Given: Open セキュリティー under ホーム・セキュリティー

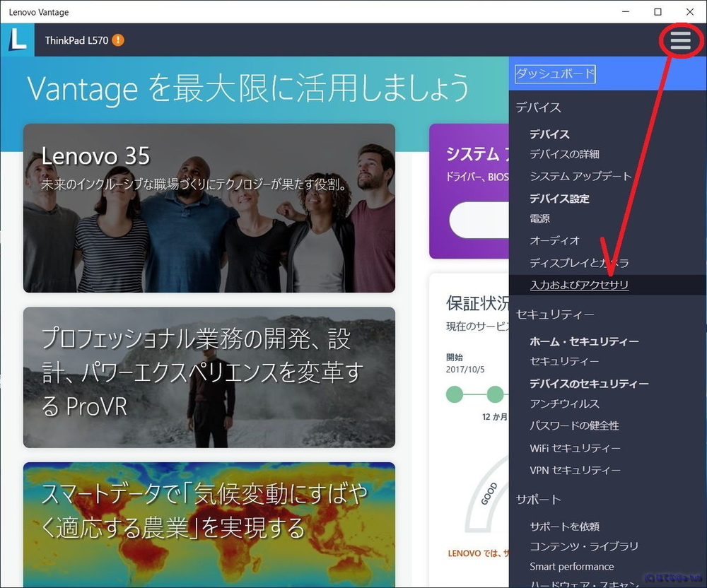Looking at the screenshot, I should point(564,361).
